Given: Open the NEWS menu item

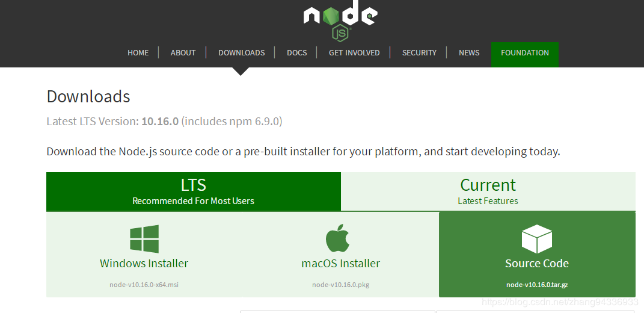Looking at the screenshot, I should click(x=469, y=52).
